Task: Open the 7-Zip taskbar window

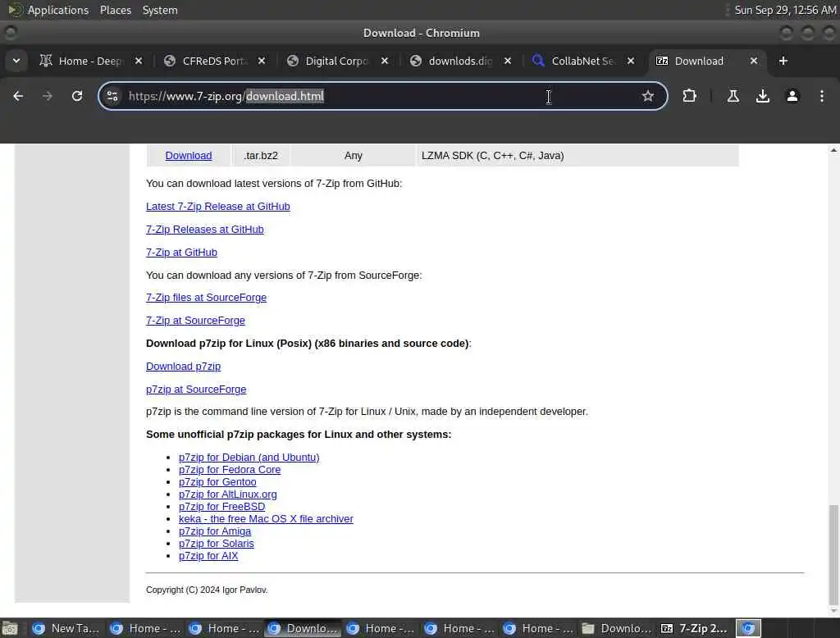Action: click(695, 628)
